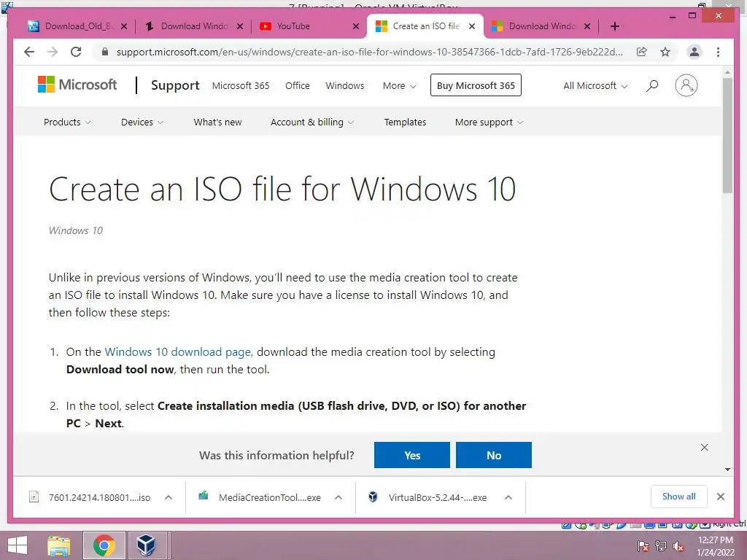
Task: Answer Yes to helpful question
Action: click(411, 455)
